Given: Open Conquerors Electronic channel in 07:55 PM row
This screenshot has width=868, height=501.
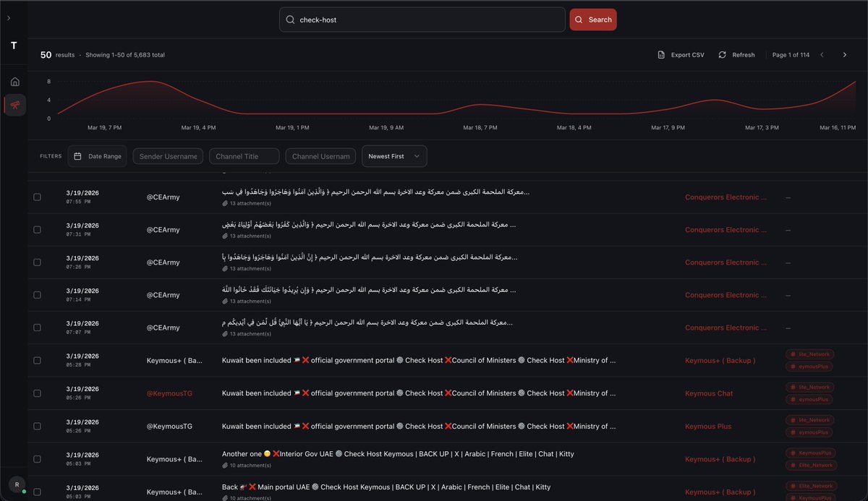Looking at the screenshot, I should pyautogui.click(x=726, y=197).
